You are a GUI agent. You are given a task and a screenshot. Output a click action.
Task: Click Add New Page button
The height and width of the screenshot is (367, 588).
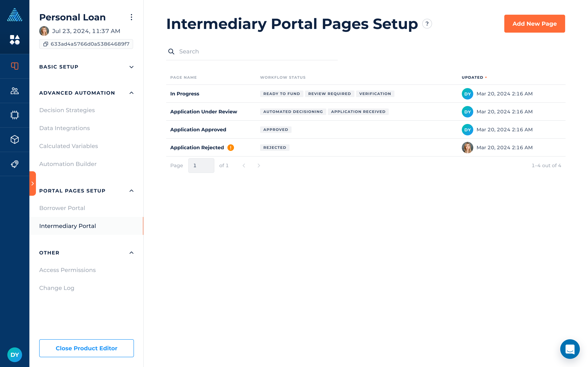coord(534,24)
